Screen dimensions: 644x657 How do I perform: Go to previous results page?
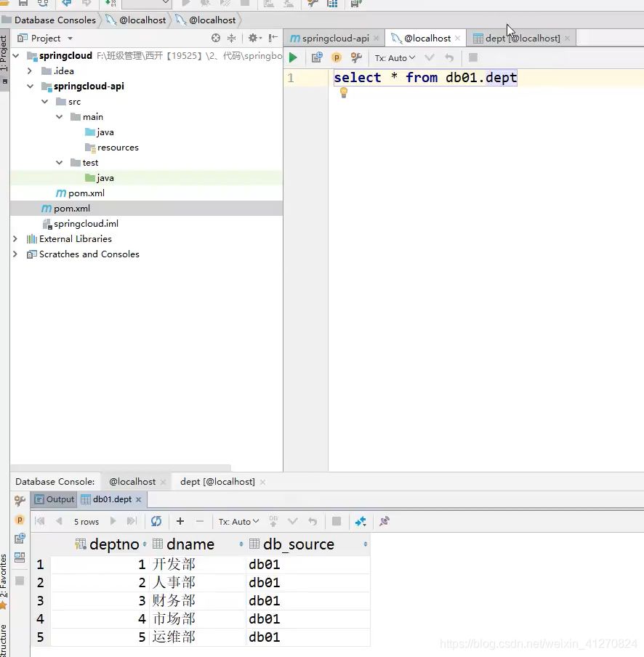click(59, 521)
